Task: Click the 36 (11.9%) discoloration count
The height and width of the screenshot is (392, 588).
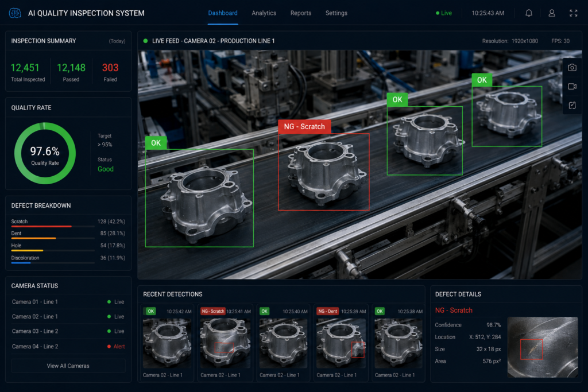Action: tap(113, 258)
